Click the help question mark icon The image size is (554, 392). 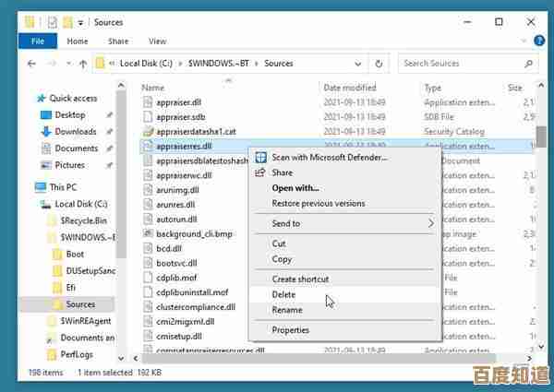pyautogui.click(x=541, y=42)
